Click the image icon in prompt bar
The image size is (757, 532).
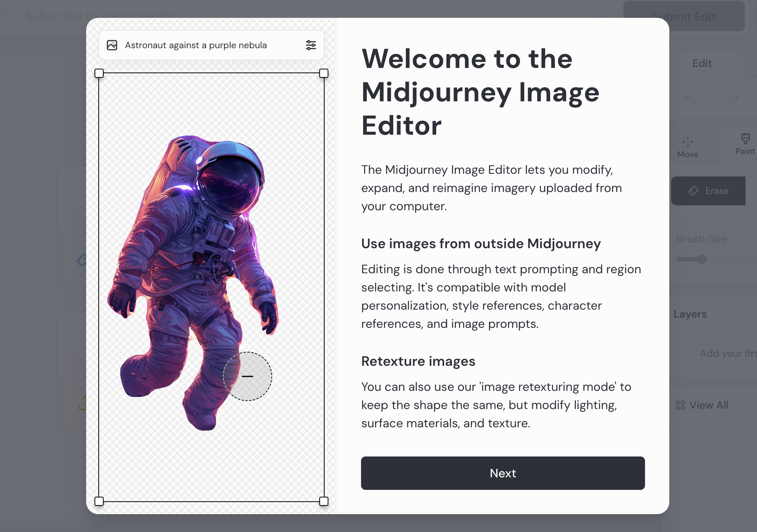112,45
